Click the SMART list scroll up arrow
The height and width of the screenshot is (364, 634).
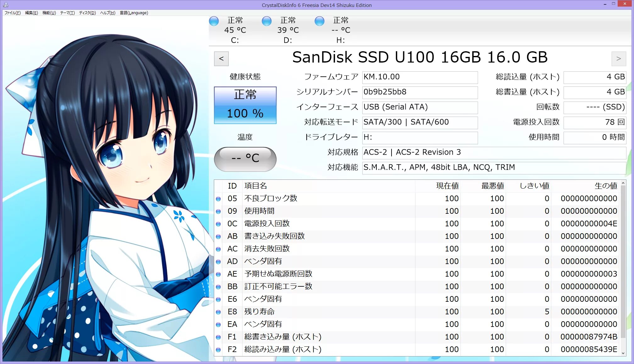(623, 183)
